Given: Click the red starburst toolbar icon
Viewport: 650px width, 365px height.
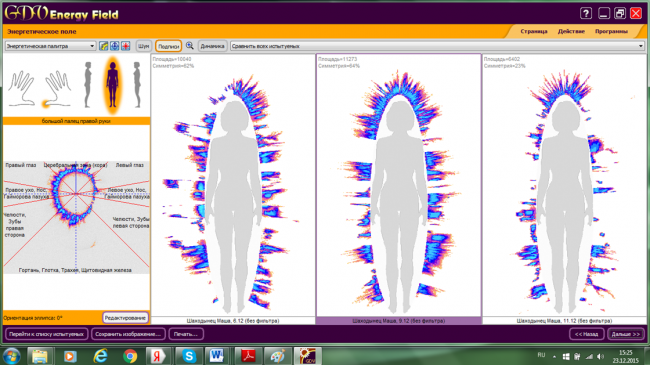Looking at the screenshot, I should pyautogui.click(x=125, y=46).
